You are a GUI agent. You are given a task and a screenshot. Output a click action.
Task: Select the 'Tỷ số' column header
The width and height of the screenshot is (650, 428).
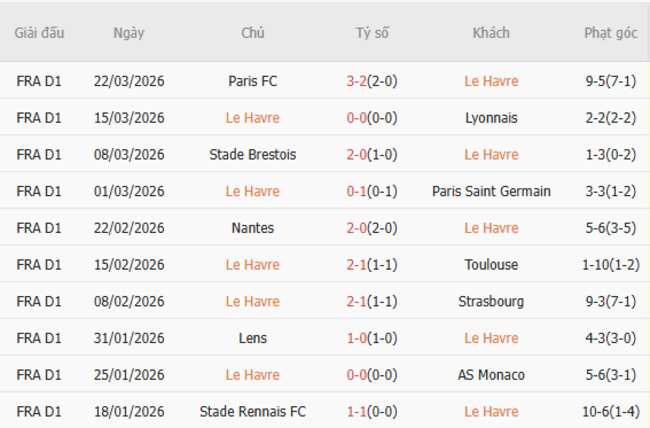(x=372, y=33)
